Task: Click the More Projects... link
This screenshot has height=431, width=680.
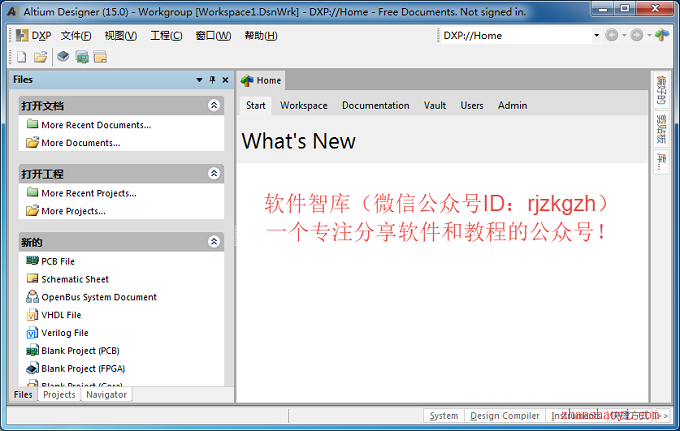Action: coord(73,211)
